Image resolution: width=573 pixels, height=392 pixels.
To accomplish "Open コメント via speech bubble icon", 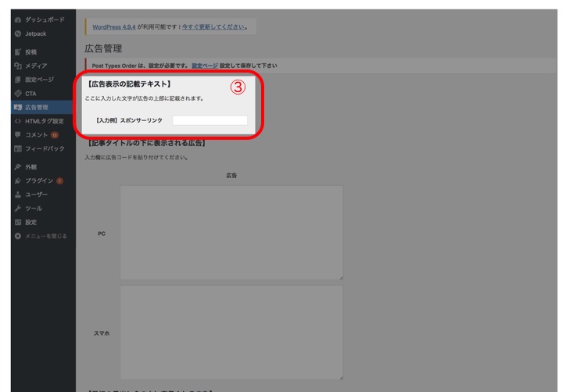I will pyautogui.click(x=18, y=135).
